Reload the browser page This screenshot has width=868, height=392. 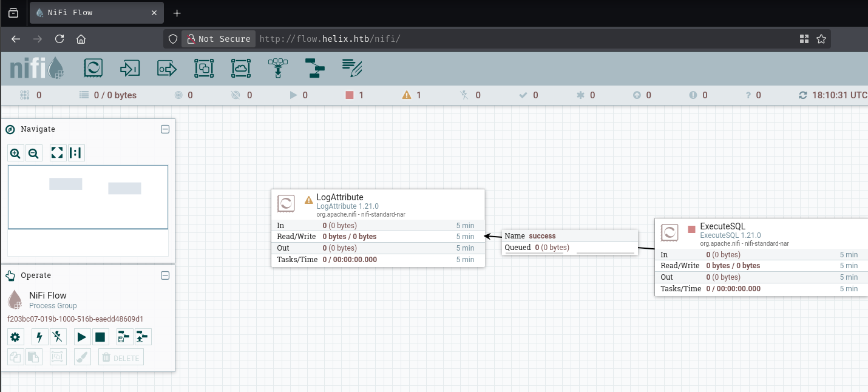click(59, 39)
